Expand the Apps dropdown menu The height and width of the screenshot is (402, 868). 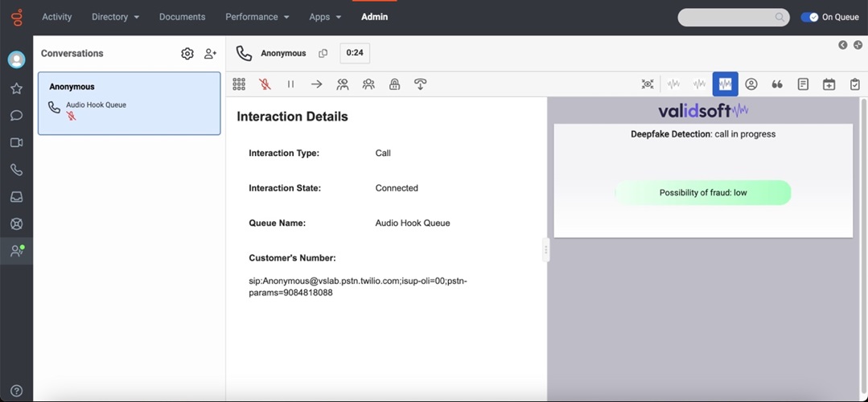click(325, 17)
